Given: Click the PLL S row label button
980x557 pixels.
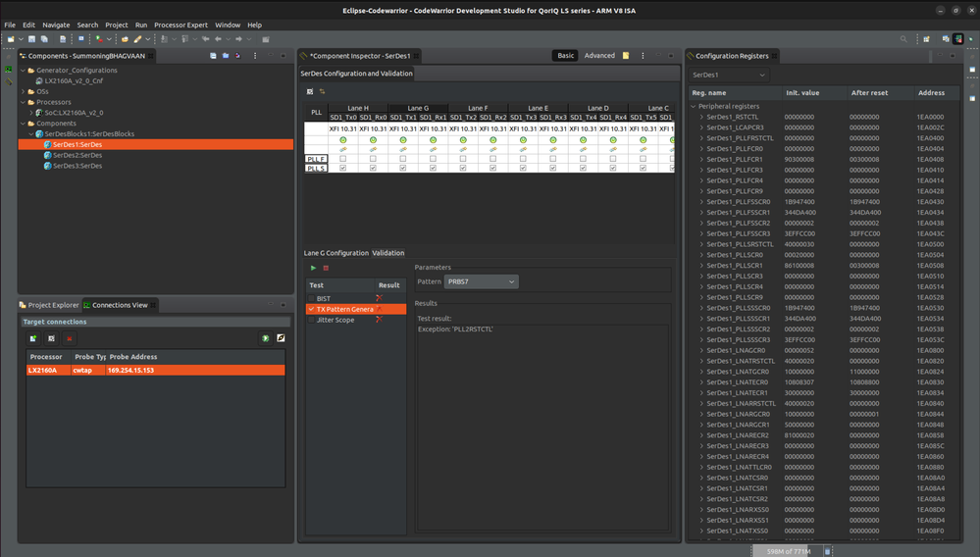Looking at the screenshot, I should 316,169.
